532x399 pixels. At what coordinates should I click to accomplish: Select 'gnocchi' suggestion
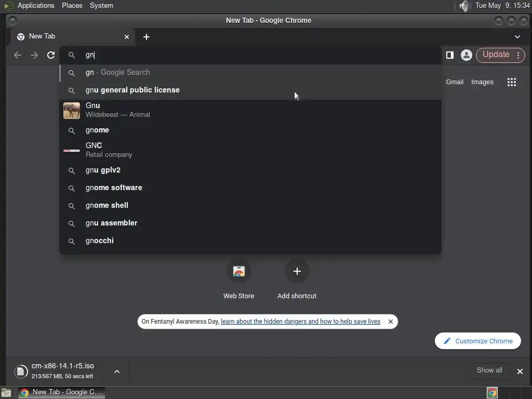pyautogui.click(x=250, y=241)
